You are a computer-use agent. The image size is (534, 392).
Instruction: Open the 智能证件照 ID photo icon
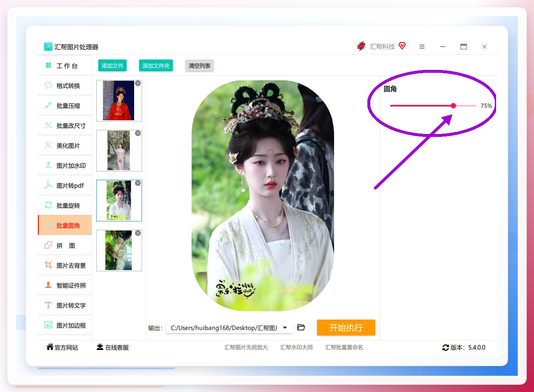click(48, 285)
